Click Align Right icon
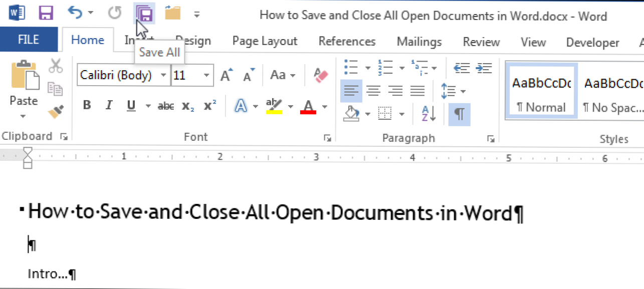 click(x=395, y=91)
